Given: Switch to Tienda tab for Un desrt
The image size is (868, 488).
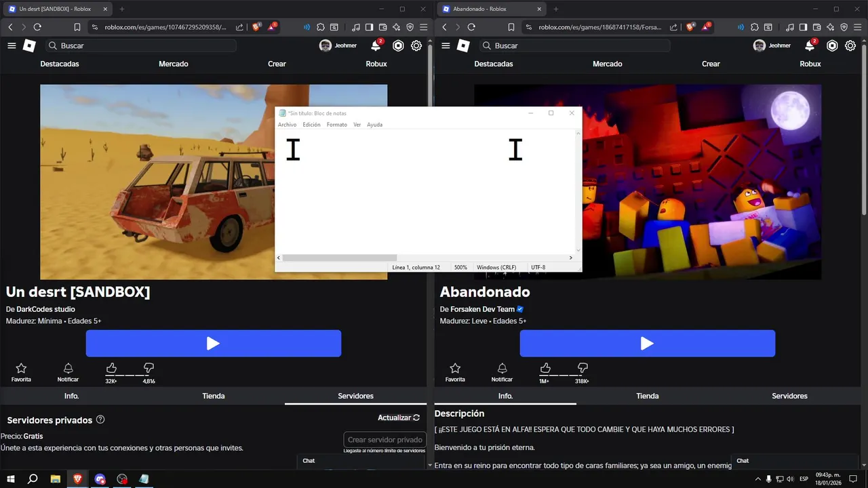Looking at the screenshot, I should pos(214,396).
